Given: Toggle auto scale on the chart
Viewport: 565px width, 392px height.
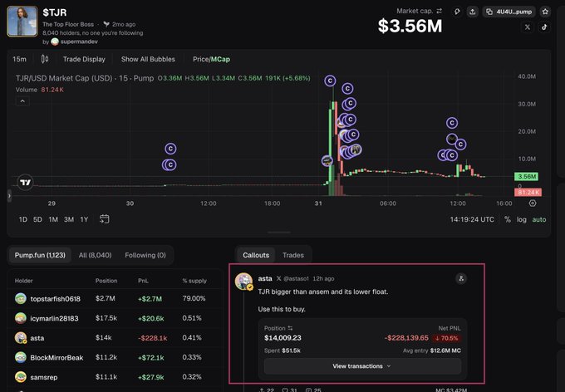Looking at the screenshot, I should click(539, 219).
